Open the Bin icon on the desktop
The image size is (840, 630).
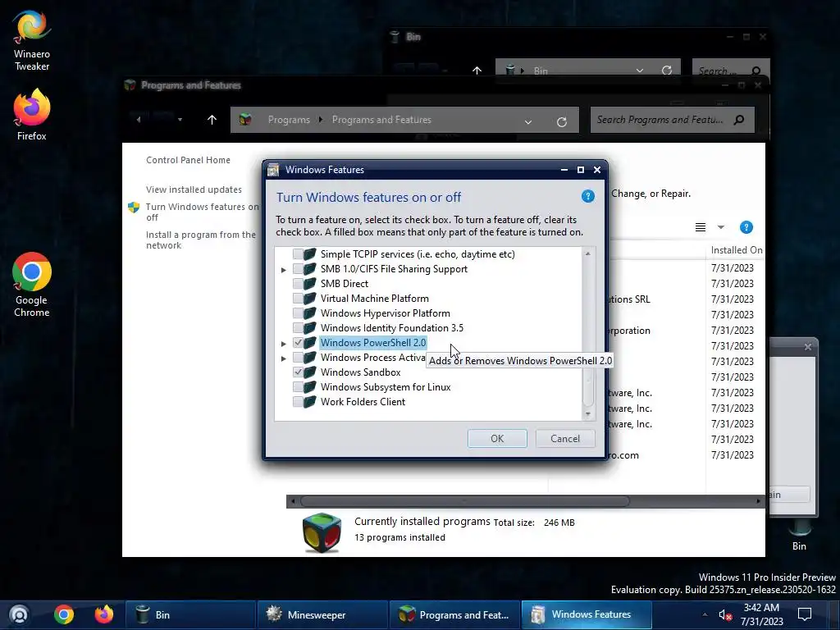pyautogui.click(x=799, y=536)
